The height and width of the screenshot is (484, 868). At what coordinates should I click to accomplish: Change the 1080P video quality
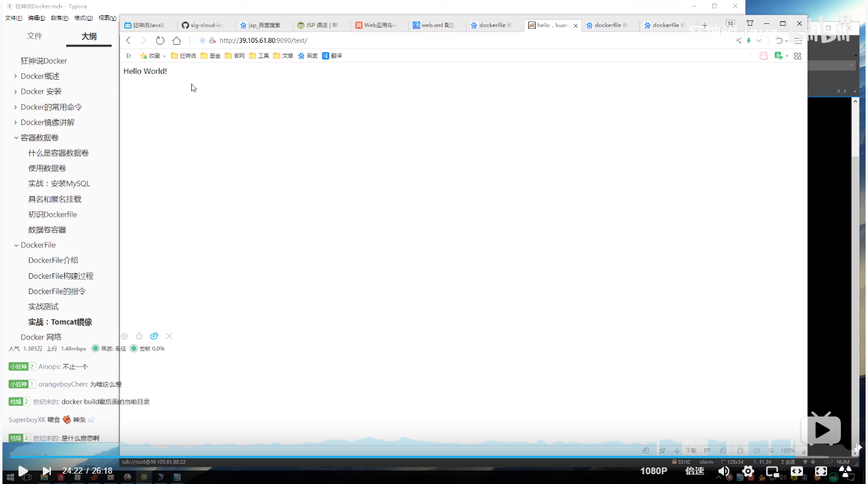tap(653, 471)
